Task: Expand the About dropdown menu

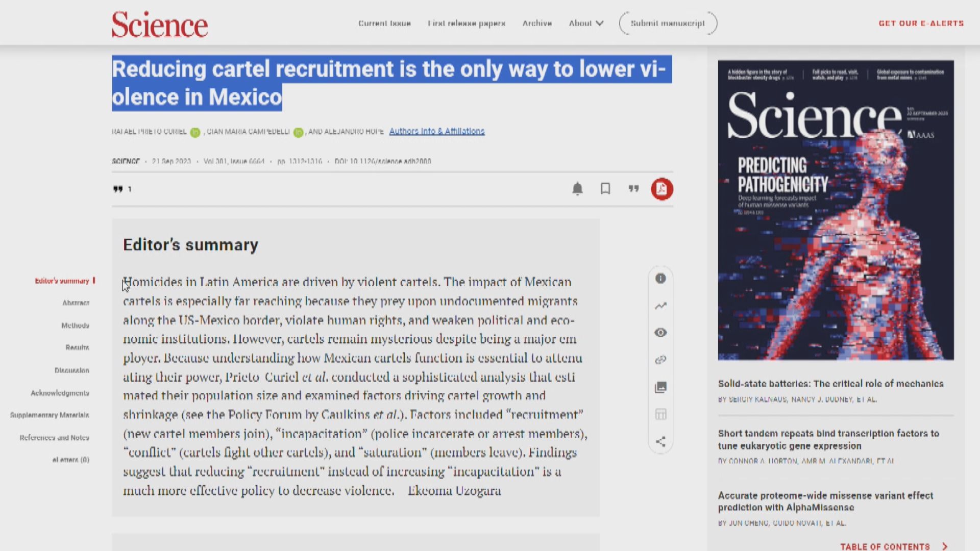Action: point(586,23)
